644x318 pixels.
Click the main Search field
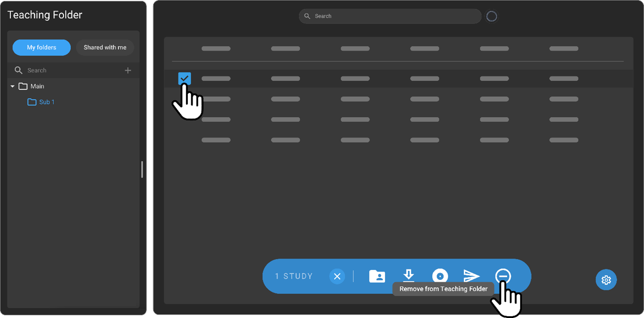(389, 16)
